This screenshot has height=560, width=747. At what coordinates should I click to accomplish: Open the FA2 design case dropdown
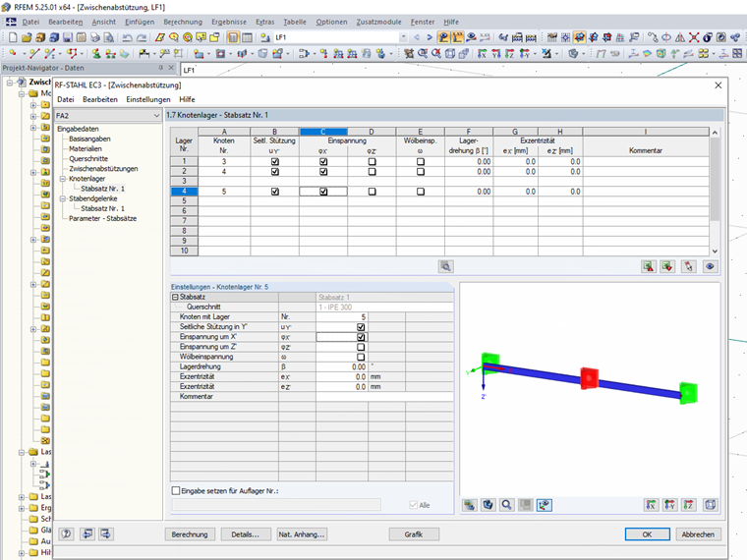tap(156, 116)
